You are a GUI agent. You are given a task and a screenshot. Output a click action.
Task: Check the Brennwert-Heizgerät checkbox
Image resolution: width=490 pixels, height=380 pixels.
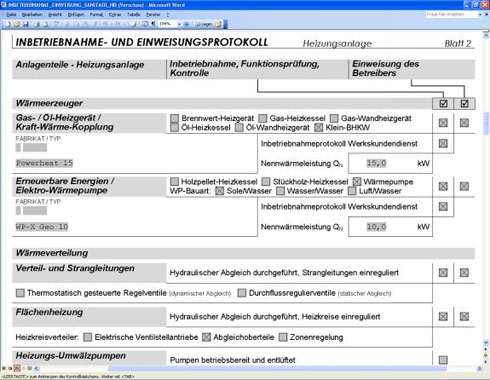point(174,118)
